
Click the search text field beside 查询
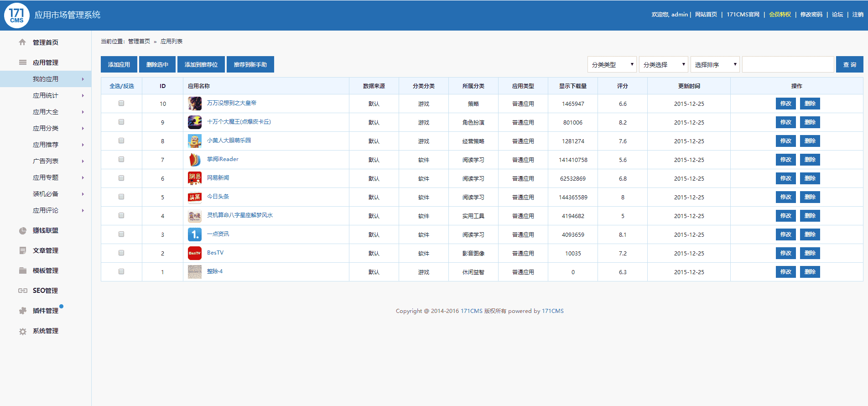pos(788,65)
